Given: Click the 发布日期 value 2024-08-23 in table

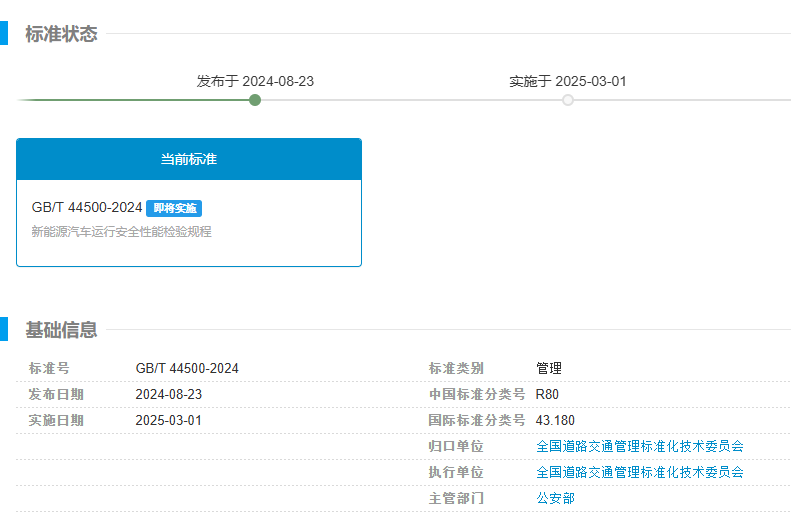Looking at the screenshot, I should coord(168,394).
